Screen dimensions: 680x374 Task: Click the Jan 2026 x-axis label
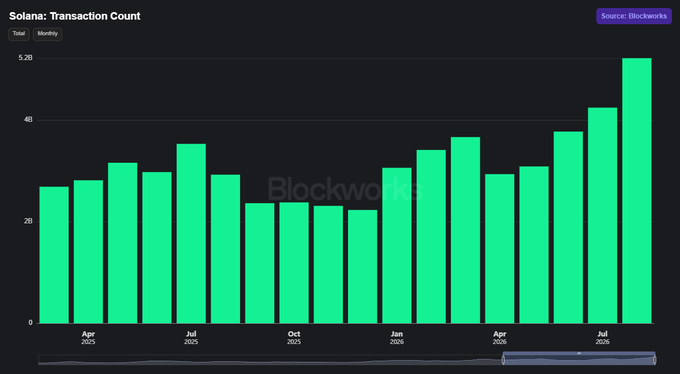(x=397, y=338)
